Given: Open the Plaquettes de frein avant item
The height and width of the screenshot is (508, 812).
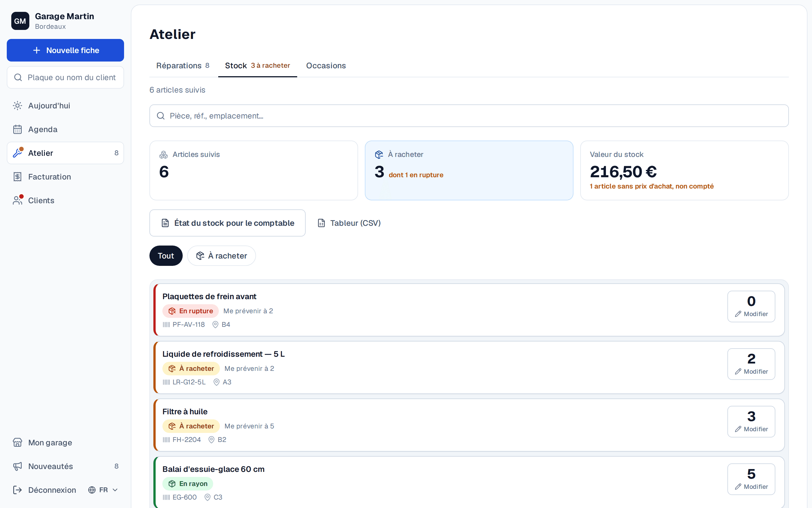Looking at the screenshot, I should [469, 310].
